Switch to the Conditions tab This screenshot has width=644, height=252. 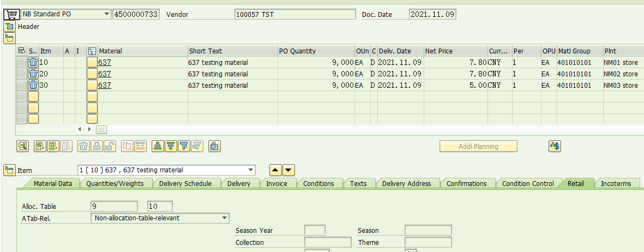[x=318, y=183]
